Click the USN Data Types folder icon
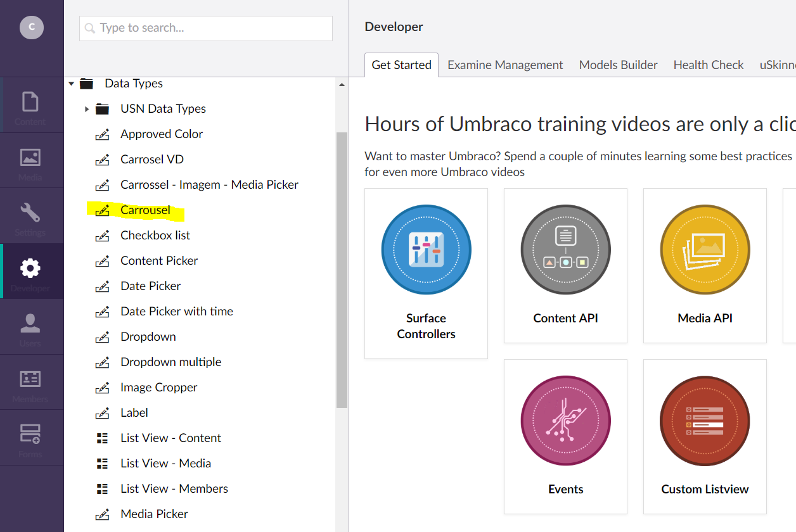Screen dimensions: 796x532 [102, 109]
